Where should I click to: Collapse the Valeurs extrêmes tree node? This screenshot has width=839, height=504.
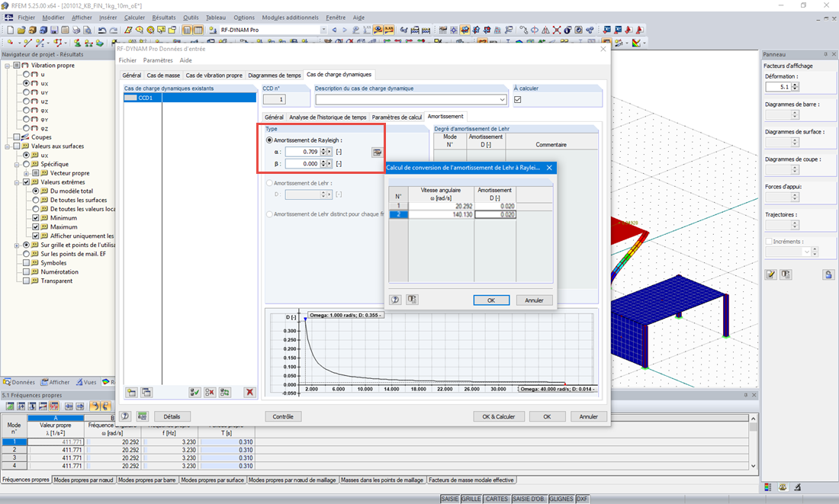coord(17,182)
